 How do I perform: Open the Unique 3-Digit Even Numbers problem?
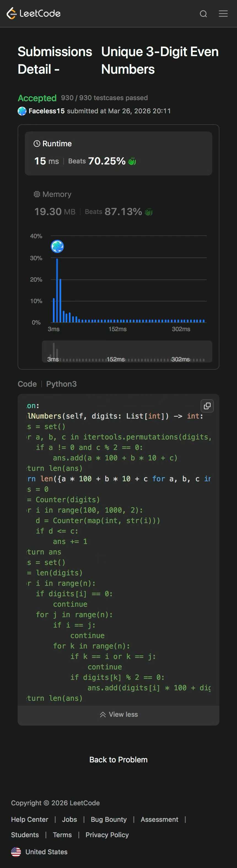click(160, 60)
